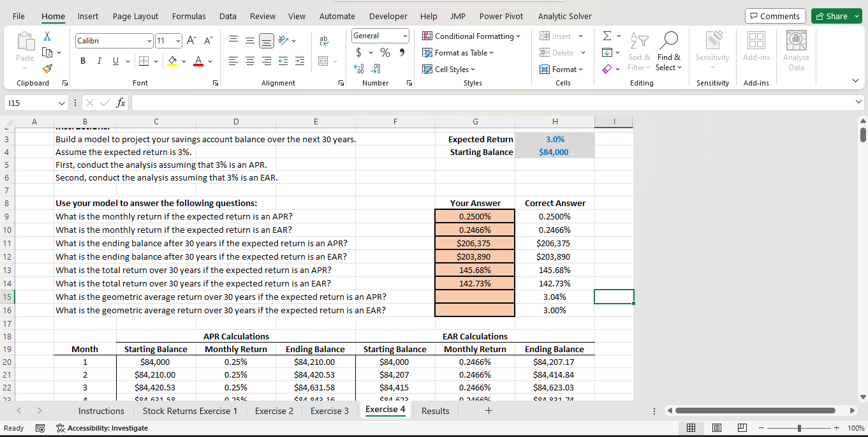This screenshot has height=437, width=868.
Task: Select the Increase Decimal icon
Action: 360,69
